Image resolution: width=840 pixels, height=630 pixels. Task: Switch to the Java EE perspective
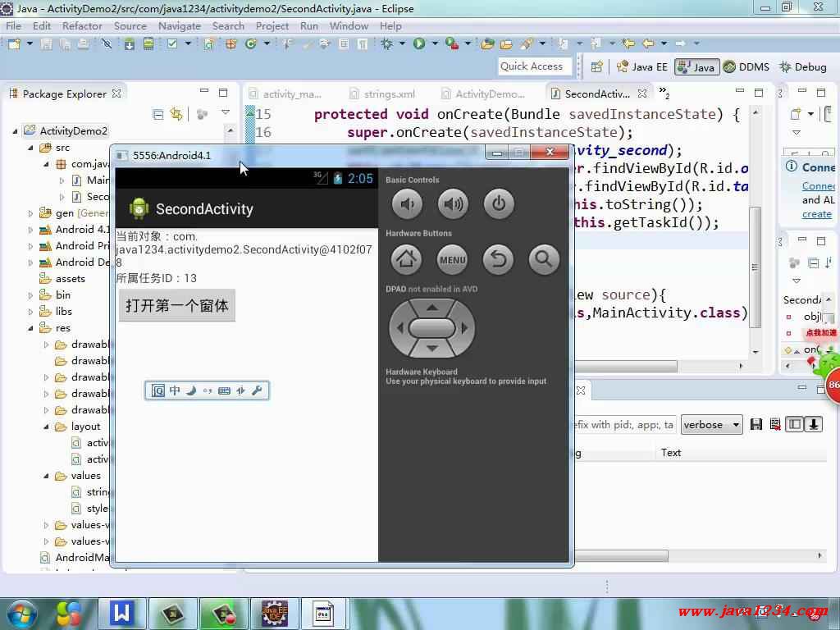tap(642, 67)
